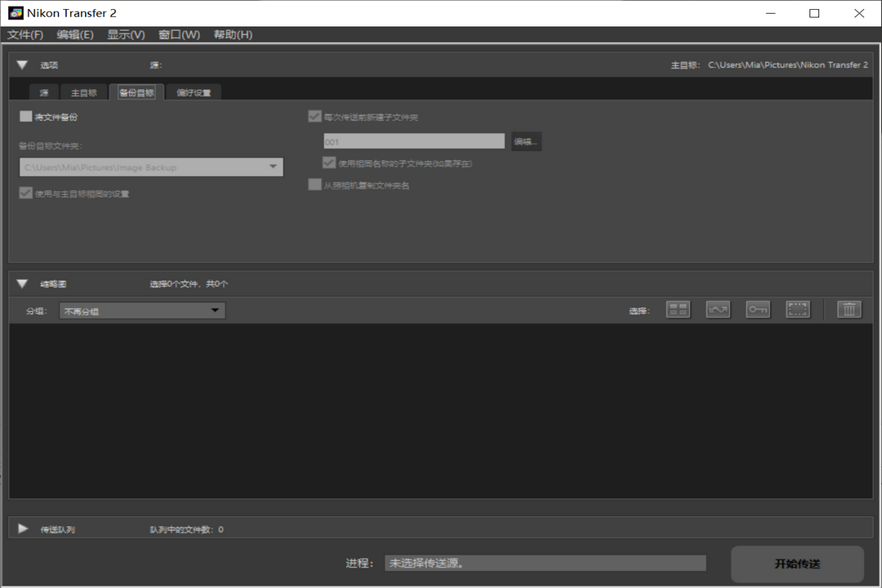Toggle 使用与主目标相同的设置 checkbox
This screenshot has height=588, width=882.
click(x=26, y=194)
